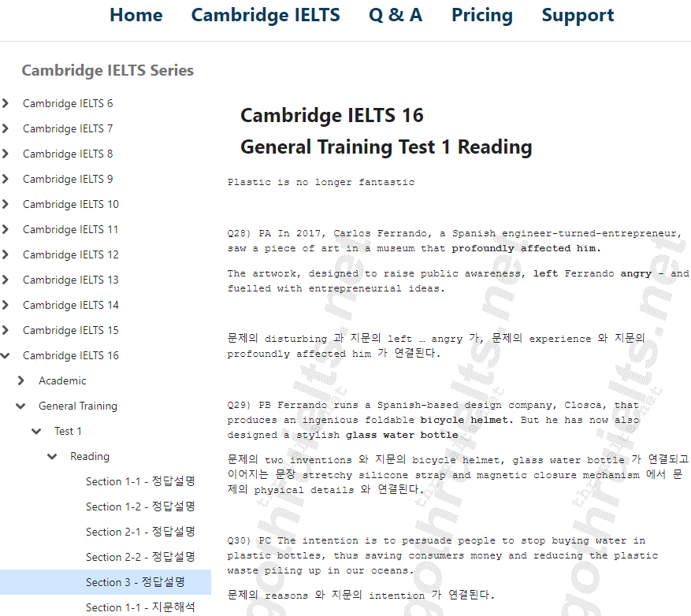Image resolution: width=691 pixels, height=616 pixels.
Task: Open the Support page
Action: 578,15
